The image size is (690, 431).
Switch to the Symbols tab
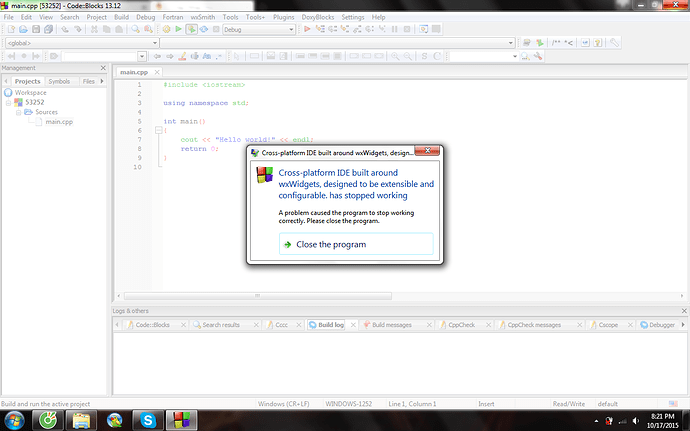[x=59, y=81]
